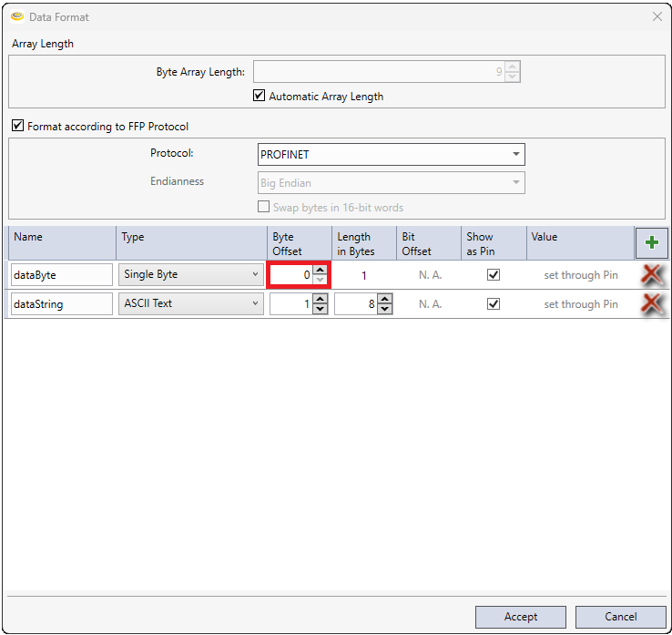Increase Length in Bytes for dataString
The height and width of the screenshot is (635, 672).
point(384,300)
